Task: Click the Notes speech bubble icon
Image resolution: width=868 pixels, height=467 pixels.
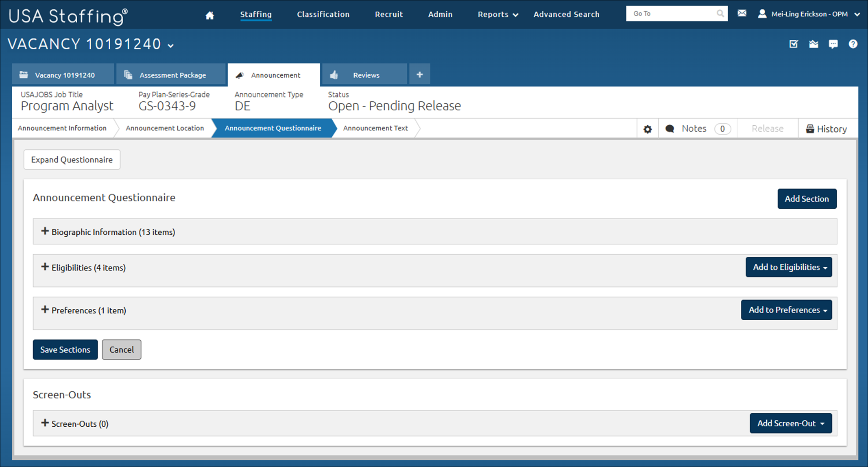Action: (x=670, y=129)
